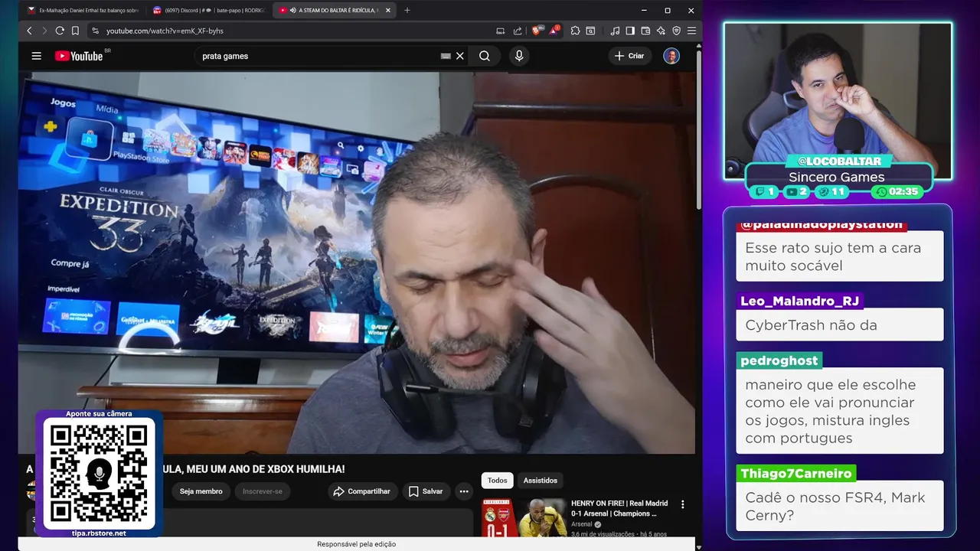Save the video with the Salvar button
The height and width of the screenshot is (551, 980).
[x=426, y=491]
